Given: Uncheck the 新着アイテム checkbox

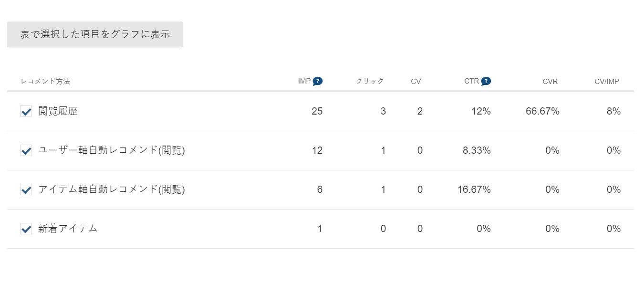Looking at the screenshot, I should point(26,229).
